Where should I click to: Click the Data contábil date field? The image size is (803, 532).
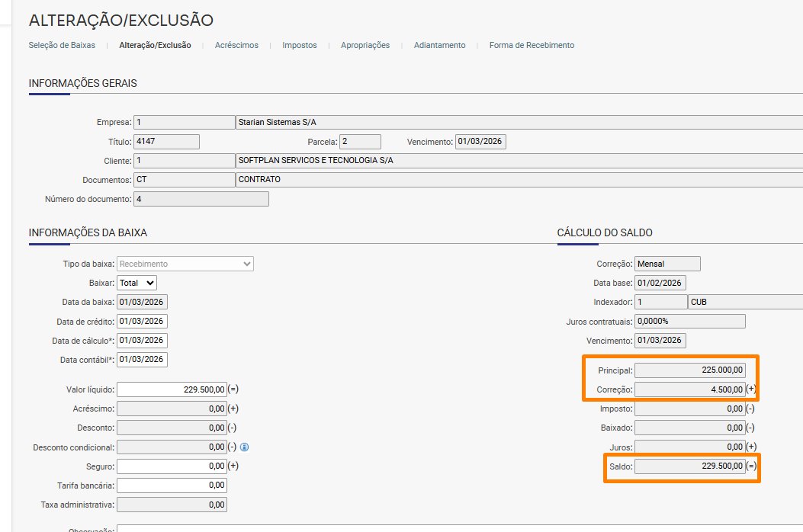point(142,360)
